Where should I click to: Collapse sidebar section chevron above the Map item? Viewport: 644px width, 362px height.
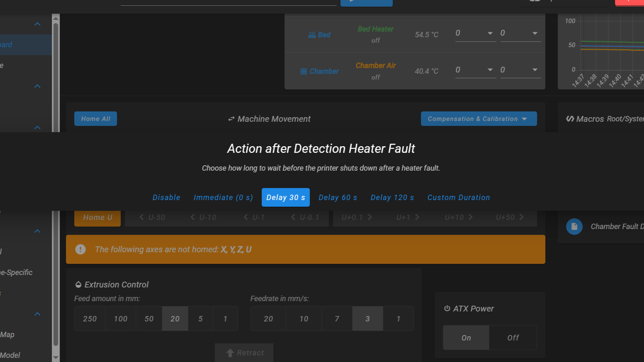37,314
